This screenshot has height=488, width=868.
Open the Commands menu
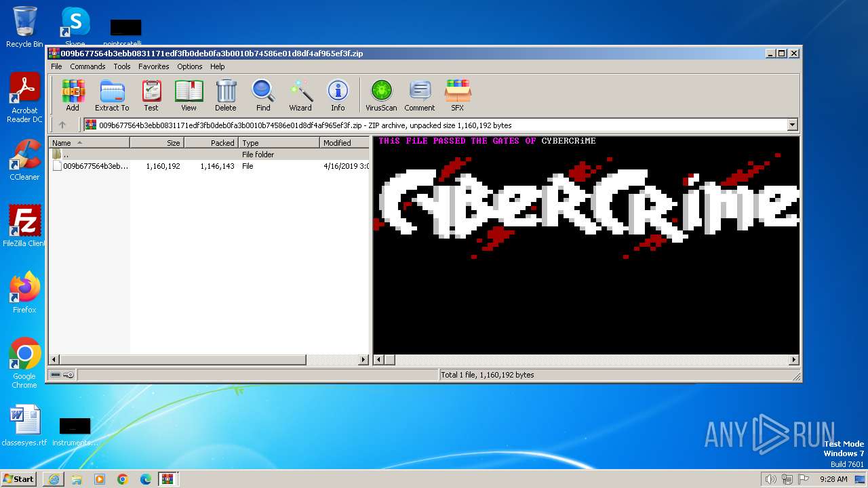click(87, 66)
